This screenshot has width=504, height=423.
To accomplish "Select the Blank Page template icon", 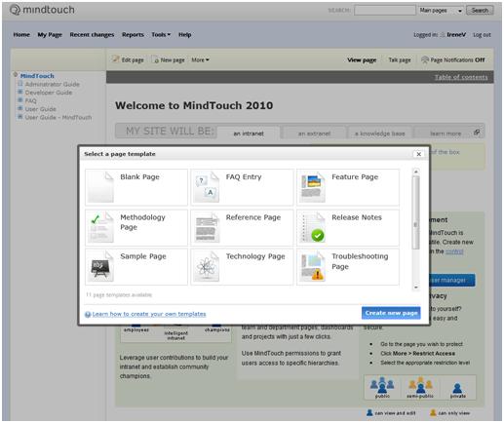I will (101, 187).
